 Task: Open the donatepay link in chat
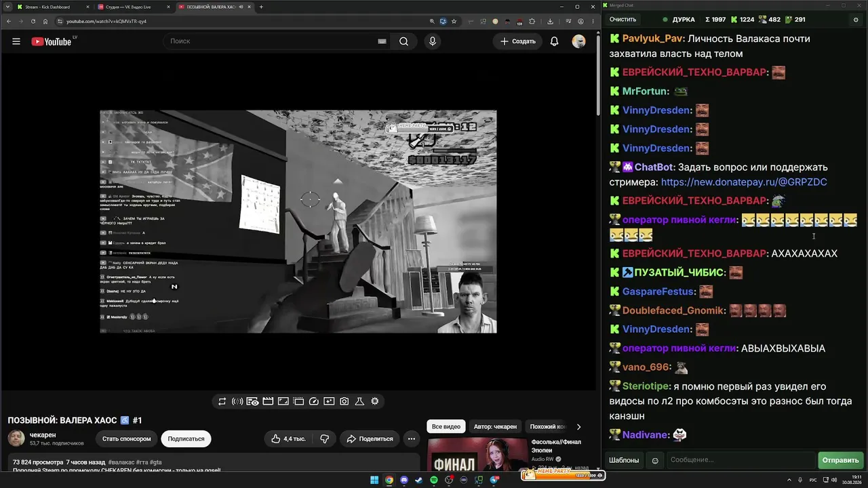point(744,182)
